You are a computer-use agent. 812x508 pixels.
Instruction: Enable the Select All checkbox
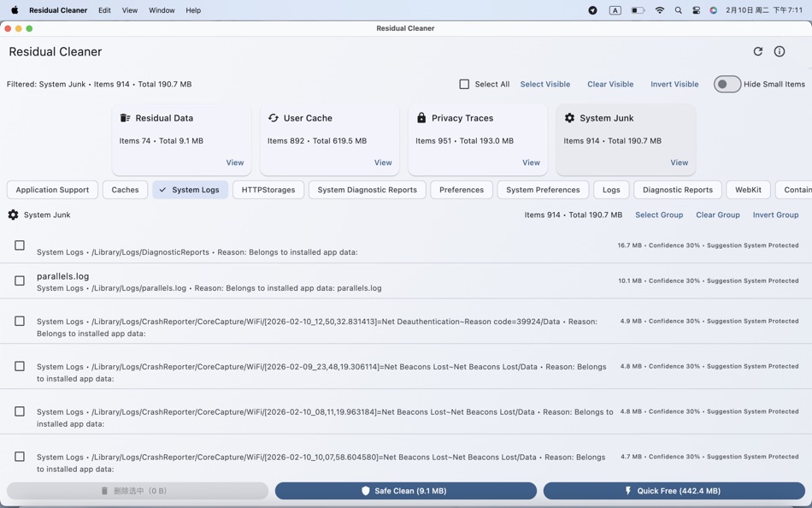(464, 84)
